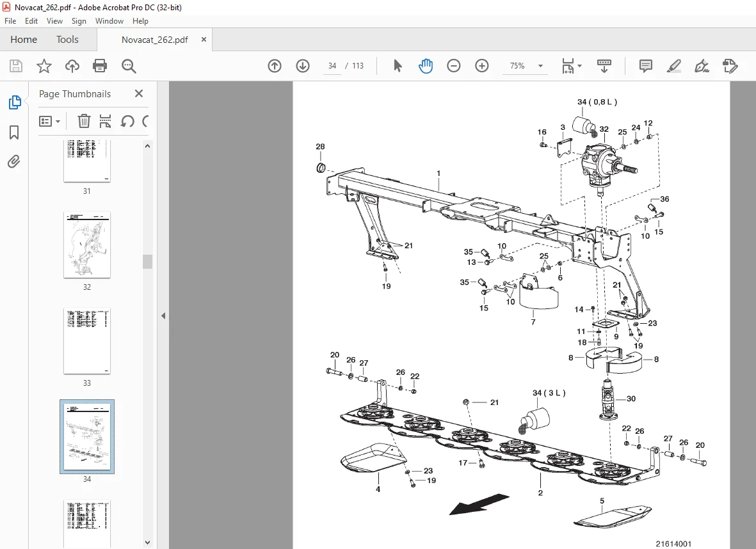Click the 75% zoom value field
This screenshot has height=549, width=756.
517,66
